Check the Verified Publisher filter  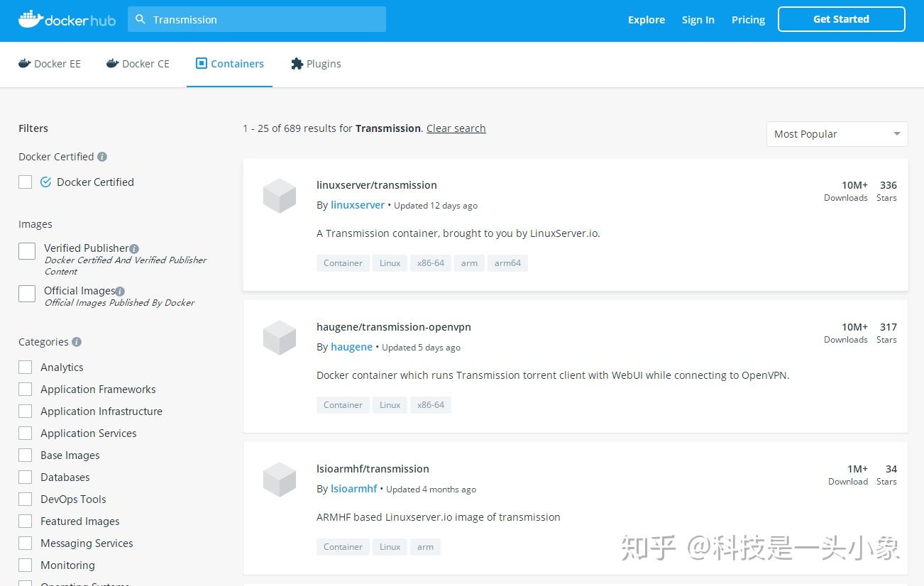point(26,250)
